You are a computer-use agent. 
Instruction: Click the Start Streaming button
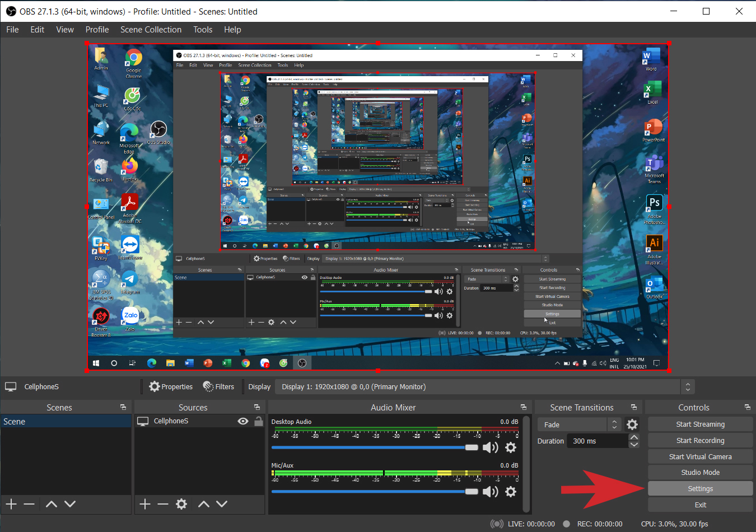click(700, 424)
